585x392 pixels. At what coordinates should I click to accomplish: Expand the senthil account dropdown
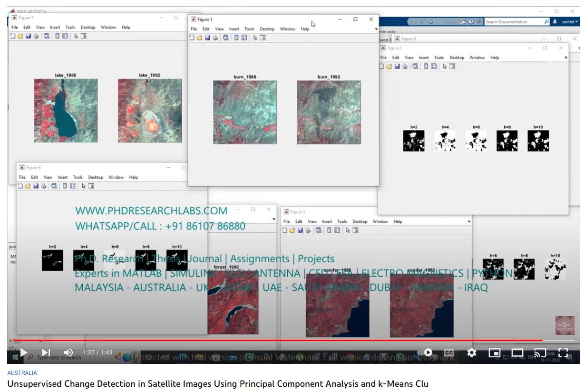point(570,22)
